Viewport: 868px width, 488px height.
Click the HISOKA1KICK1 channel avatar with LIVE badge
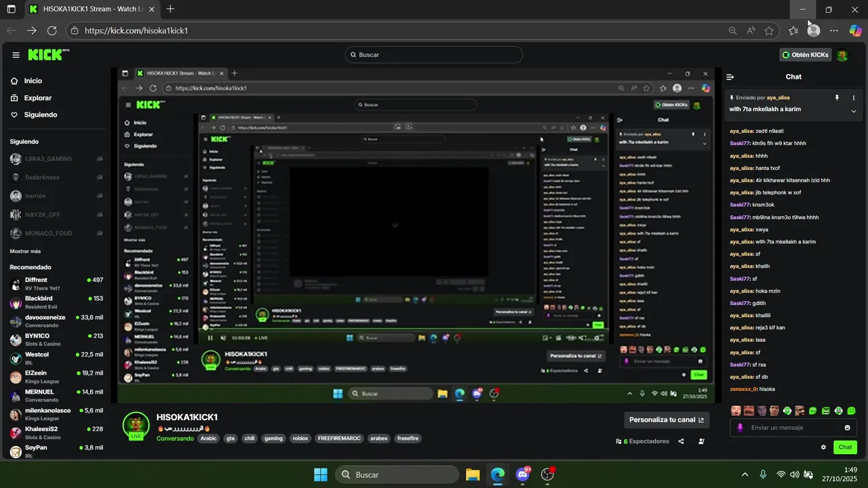tap(136, 426)
